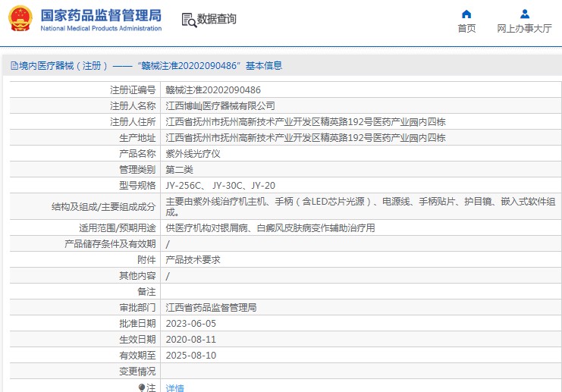Click the 注册人住所 address value
Image resolution: width=562 pixels, height=392 pixels.
coord(306,122)
